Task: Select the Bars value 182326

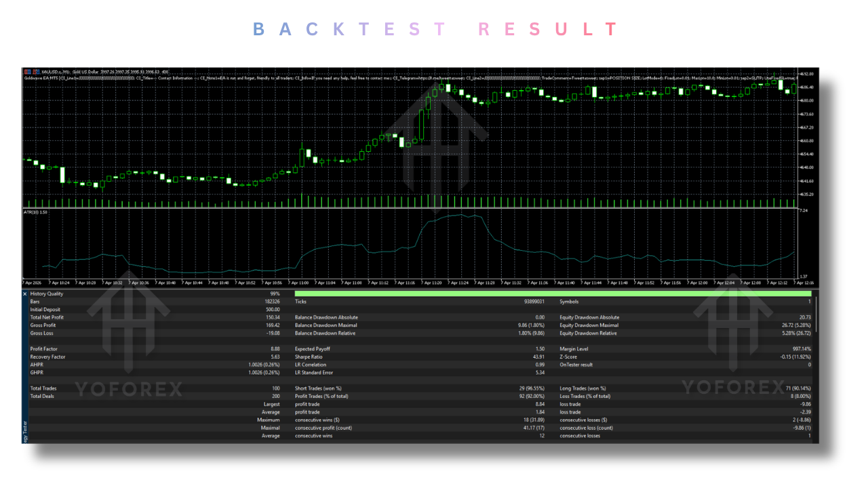Action: pyautogui.click(x=273, y=302)
